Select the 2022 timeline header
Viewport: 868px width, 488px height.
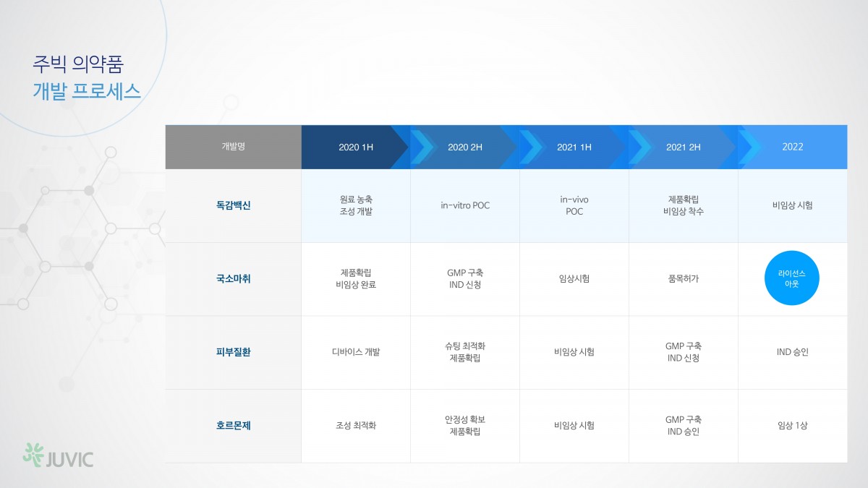click(x=793, y=147)
